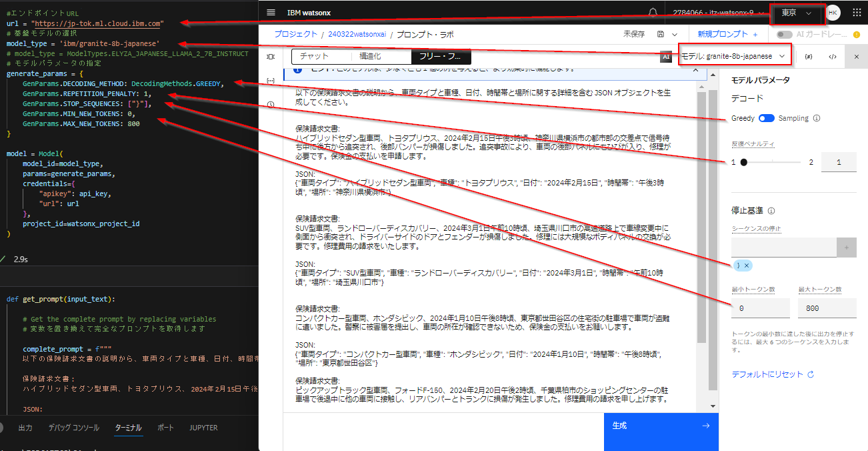Click the minimum tokens field showing 0
The height and width of the screenshot is (451, 868).
coord(761,308)
